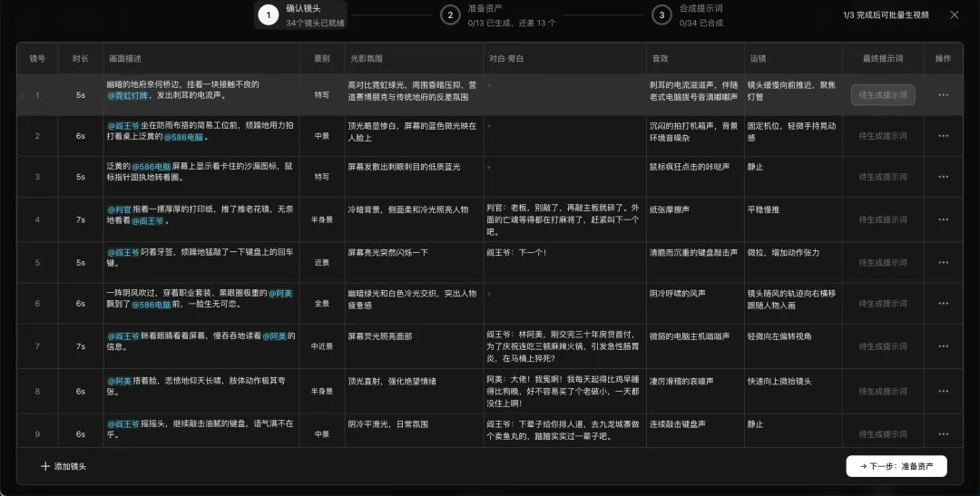Click the 镜号 column header
Image resolution: width=980 pixels, height=496 pixels.
coord(37,59)
